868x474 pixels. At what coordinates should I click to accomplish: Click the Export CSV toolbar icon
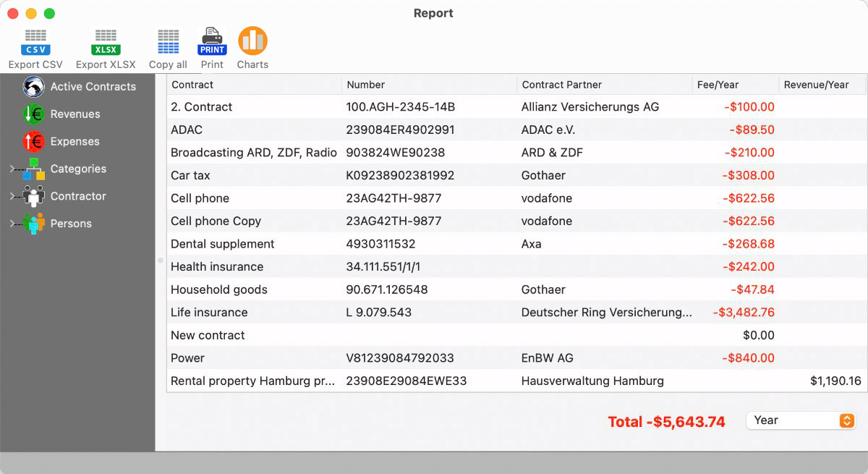click(35, 42)
